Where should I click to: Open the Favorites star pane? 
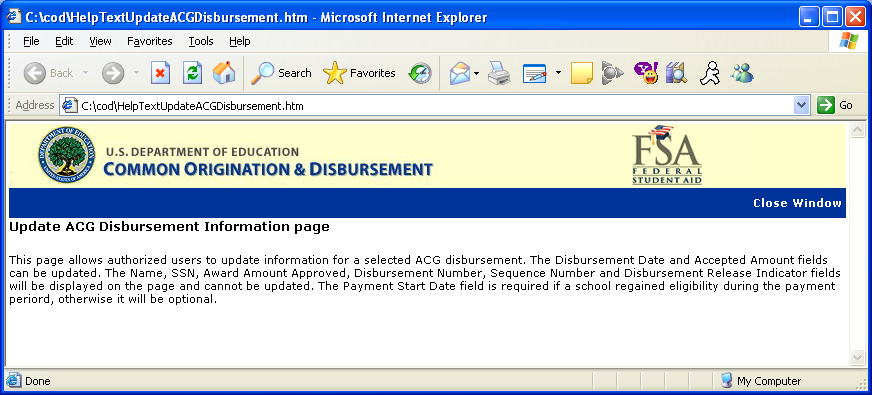pyautogui.click(x=359, y=73)
